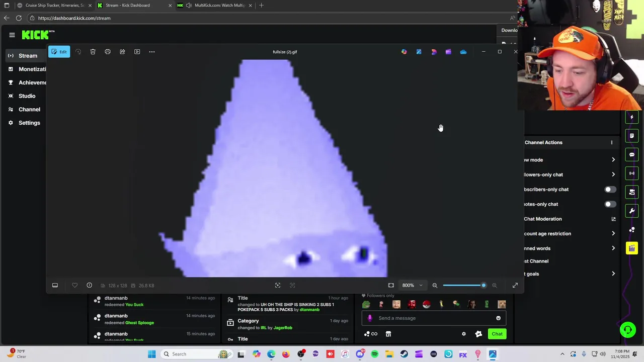The image size is (644, 362).
Task: Open Channel Actions three-dots menu
Action: point(612,143)
